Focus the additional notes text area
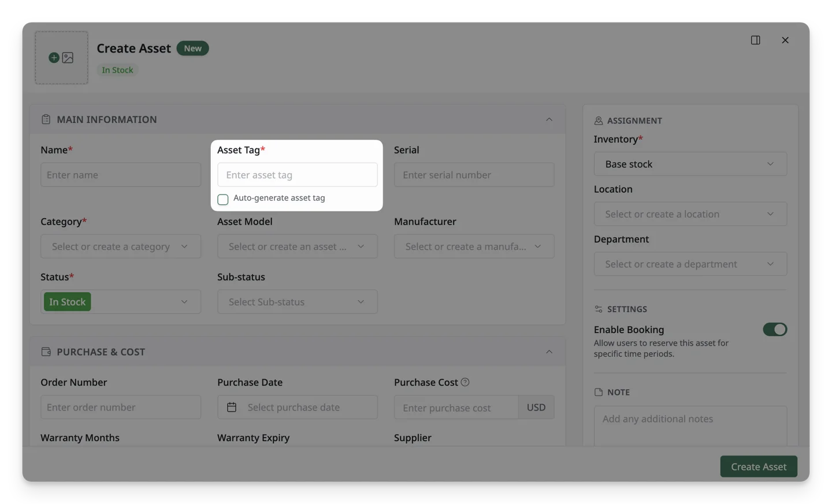The width and height of the screenshot is (832, 504). point(690,426)
